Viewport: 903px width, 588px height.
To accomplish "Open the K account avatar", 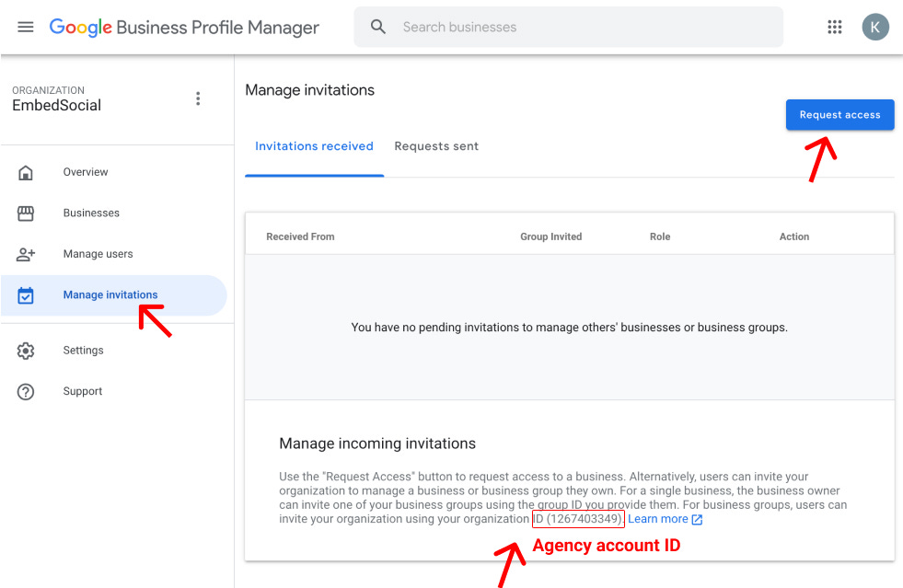I will coord(875,27).
